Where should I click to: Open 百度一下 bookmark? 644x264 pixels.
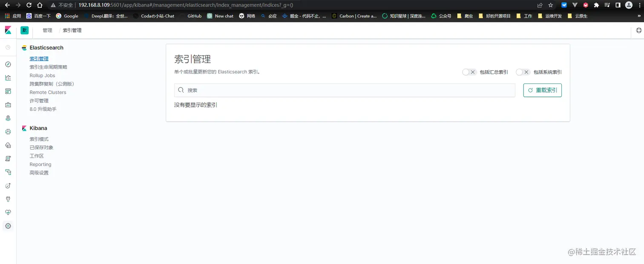click(38, 16)
